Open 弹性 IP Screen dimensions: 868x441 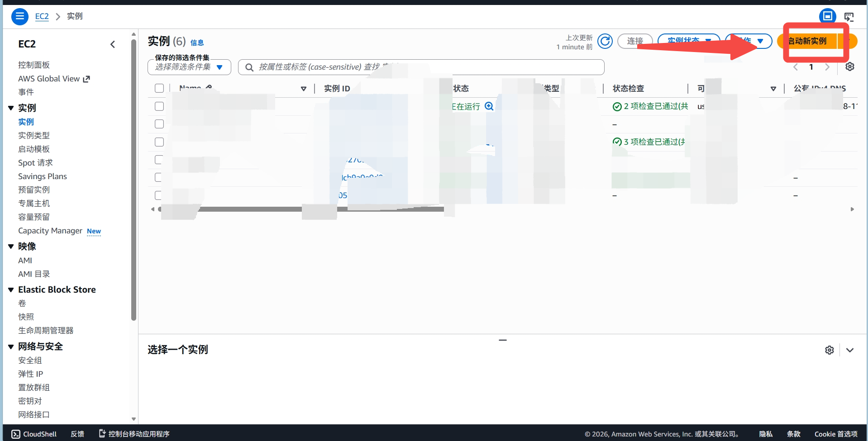(x=30, y=374)
